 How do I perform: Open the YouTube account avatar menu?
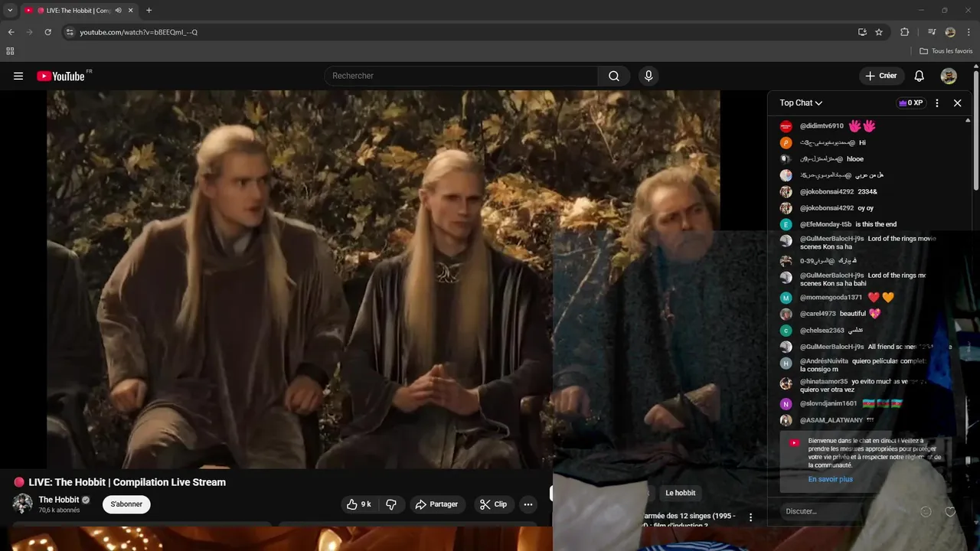(949, 76)
